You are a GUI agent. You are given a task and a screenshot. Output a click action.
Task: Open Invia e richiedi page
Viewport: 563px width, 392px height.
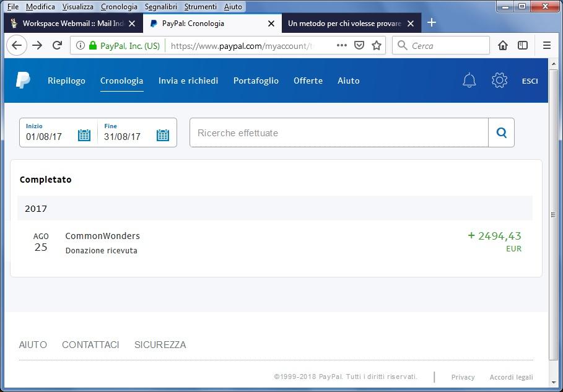pyautogui.click(x=188, y=81)
